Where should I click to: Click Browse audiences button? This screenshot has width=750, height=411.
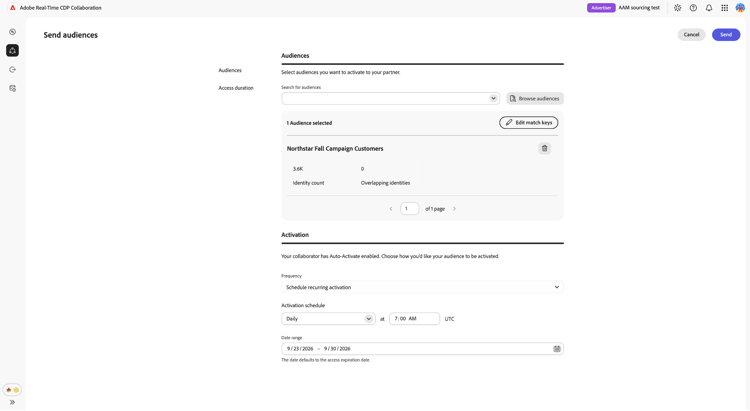click(535, 99)
